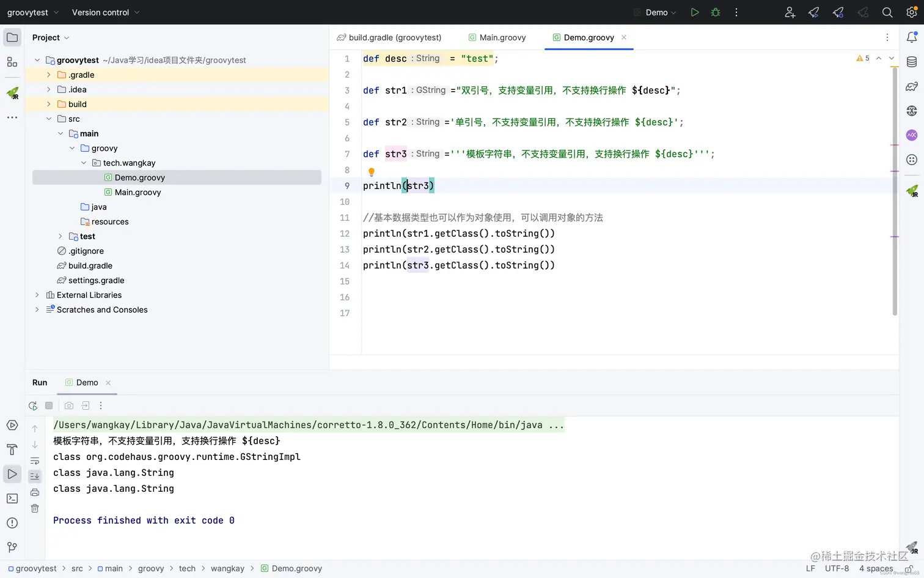The image size is (924, 578).
Task: Click line number 12 in gutter
Action: click(x=345, y=234)
